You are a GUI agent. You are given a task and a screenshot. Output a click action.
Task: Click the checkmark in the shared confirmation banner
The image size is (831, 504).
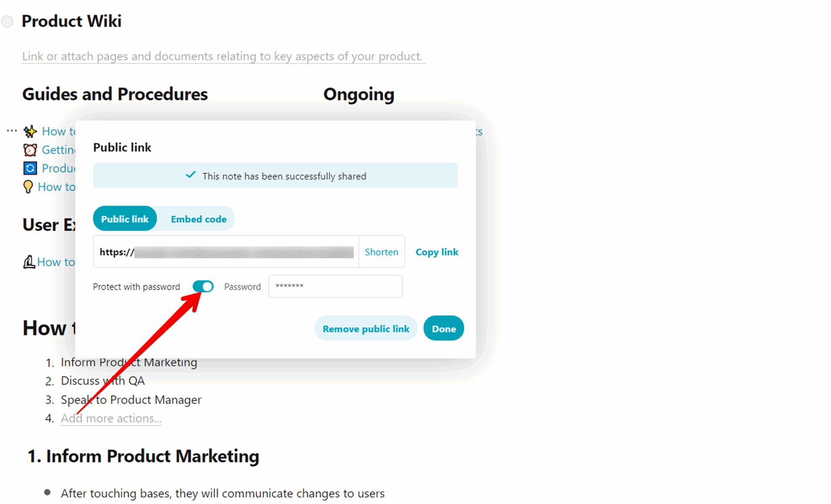[191, 175]
